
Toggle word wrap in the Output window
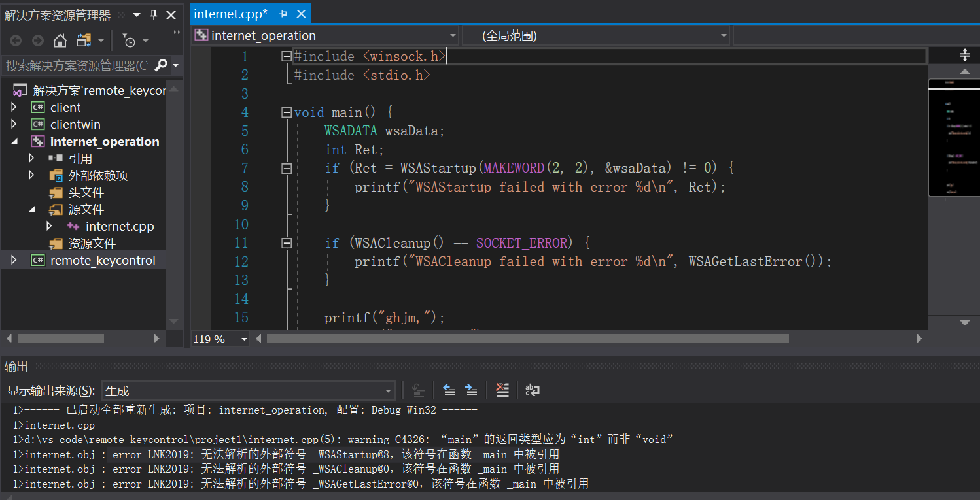532,390
